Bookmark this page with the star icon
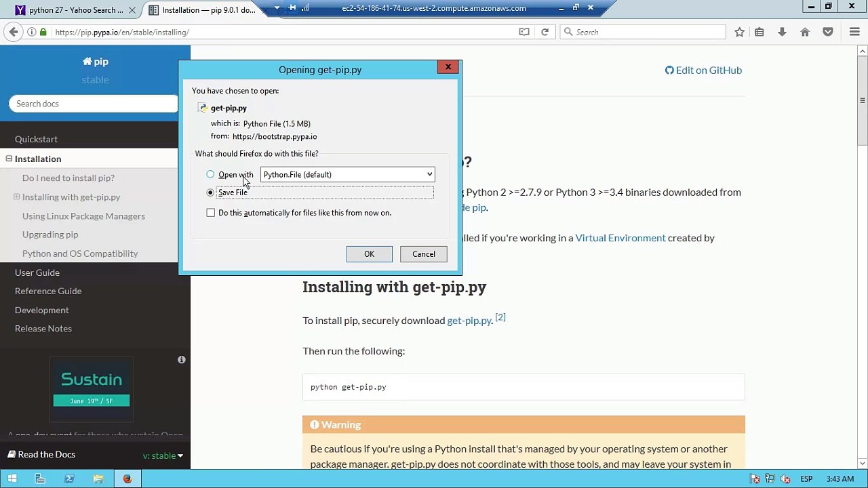Image resolution: width=868 pixels, height=488 pixels. click(x=740, y=32)
